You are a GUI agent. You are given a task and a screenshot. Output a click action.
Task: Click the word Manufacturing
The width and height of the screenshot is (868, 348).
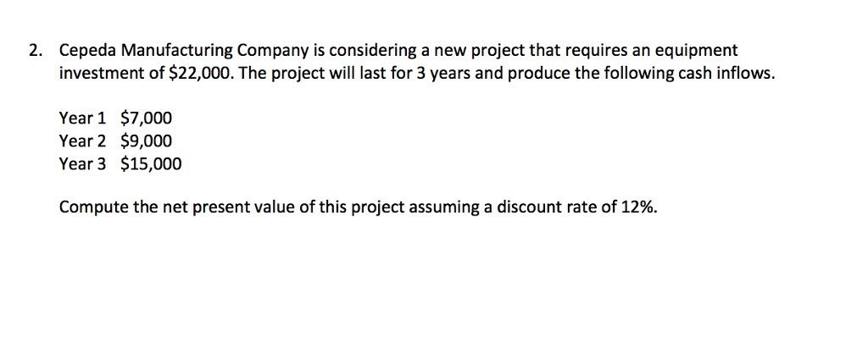pyautogui.click(x=176, y=52)
